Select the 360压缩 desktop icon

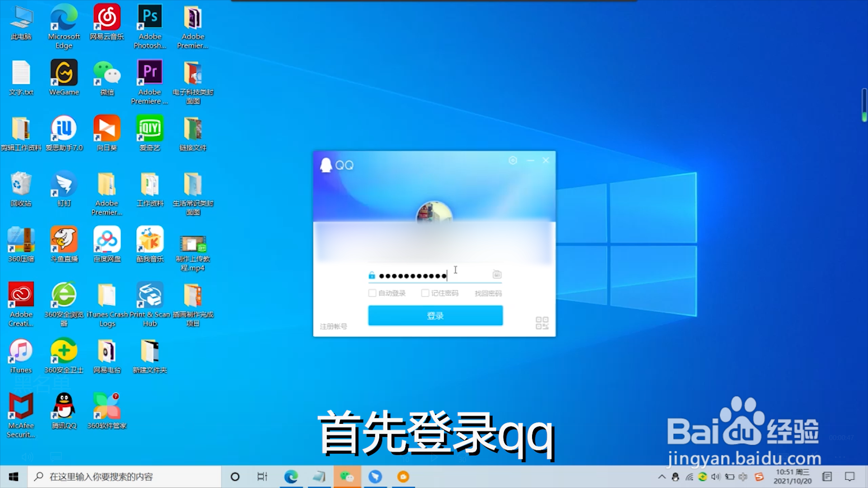point(21,245)
